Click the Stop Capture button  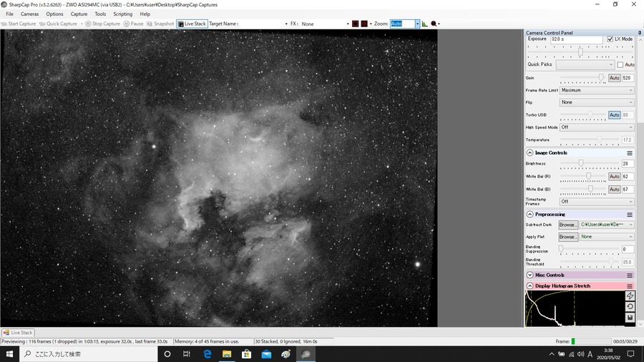[x=102, y=24]
